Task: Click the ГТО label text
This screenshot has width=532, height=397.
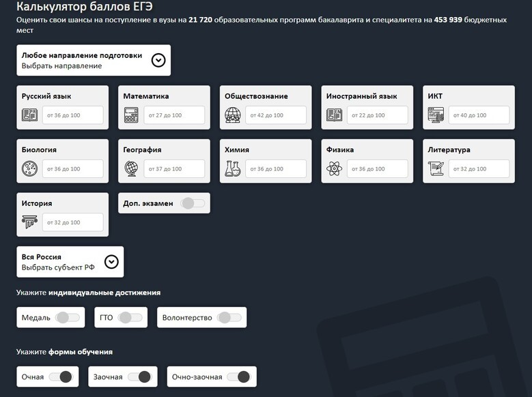Action: point(107,318)
